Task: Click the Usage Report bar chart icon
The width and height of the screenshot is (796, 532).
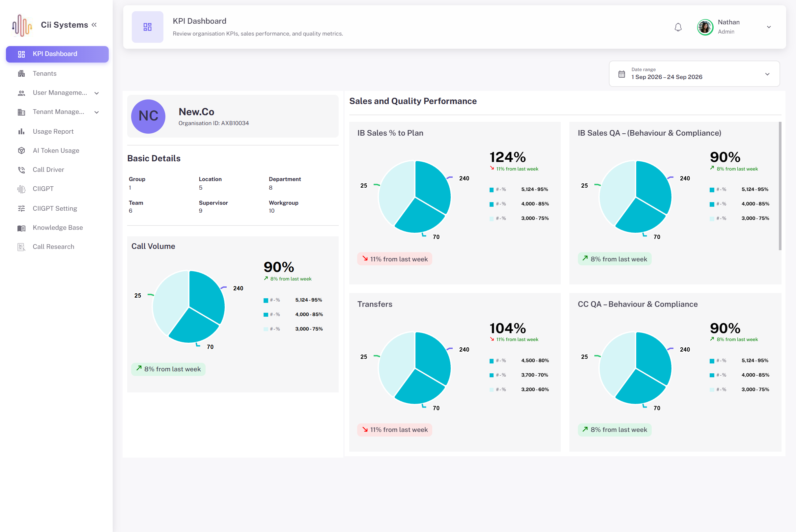Action: click(x=21, y=131)
